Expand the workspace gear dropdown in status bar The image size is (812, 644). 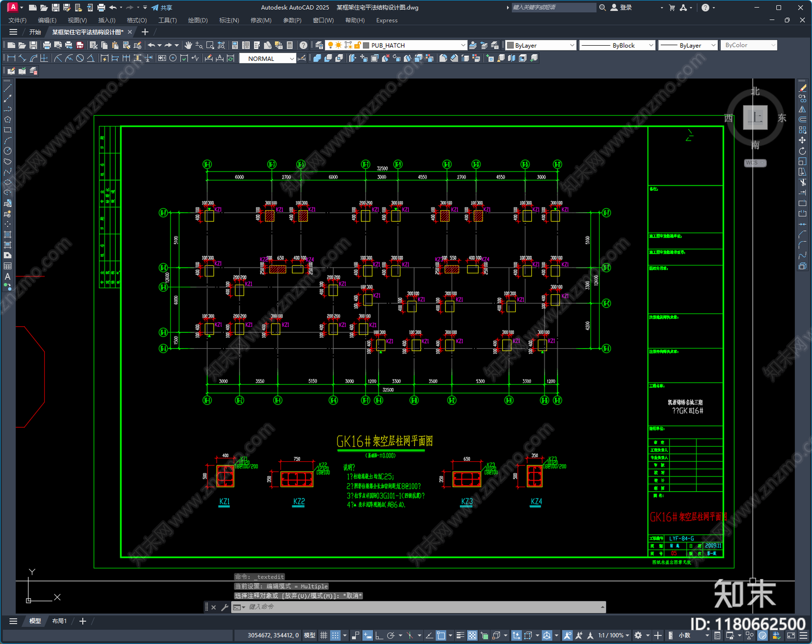647,635
